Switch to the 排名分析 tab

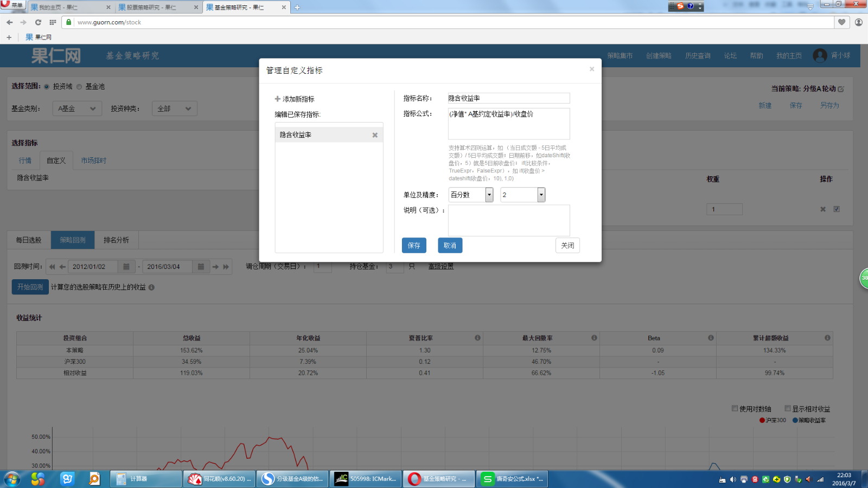click(x=116, y=240)
